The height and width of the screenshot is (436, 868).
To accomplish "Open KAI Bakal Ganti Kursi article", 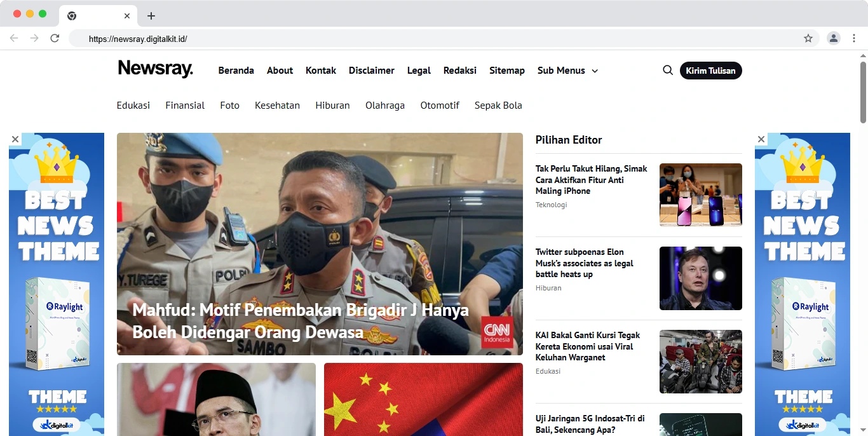I will [588, 346].
